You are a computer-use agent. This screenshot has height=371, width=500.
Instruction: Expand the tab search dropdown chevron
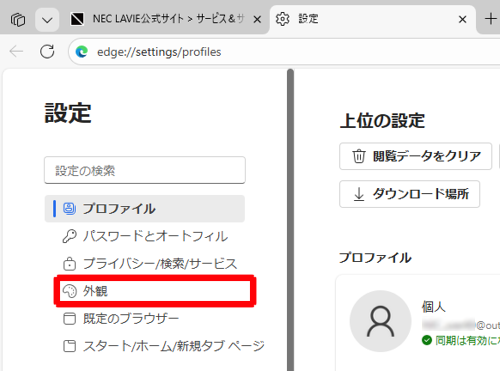pyautogui.click(x=47, y=20)
